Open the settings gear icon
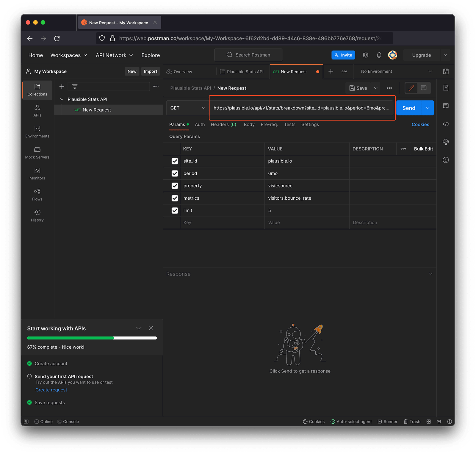 (366, 55)
